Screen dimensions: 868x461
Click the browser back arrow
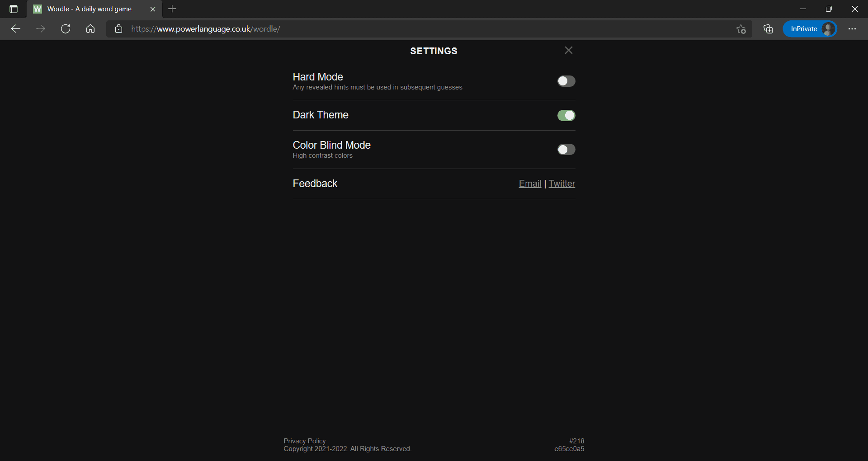16,29
